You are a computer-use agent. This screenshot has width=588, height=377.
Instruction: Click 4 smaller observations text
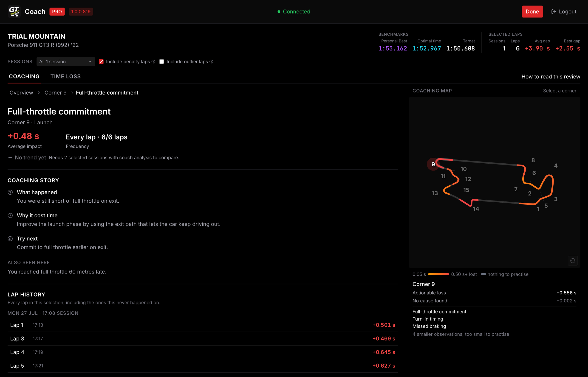pos(461,334)
